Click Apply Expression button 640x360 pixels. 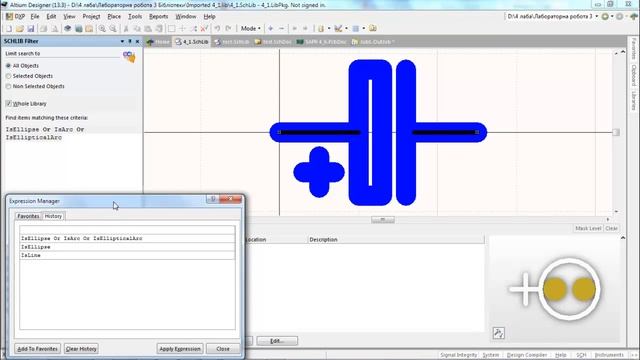[180, 349]
